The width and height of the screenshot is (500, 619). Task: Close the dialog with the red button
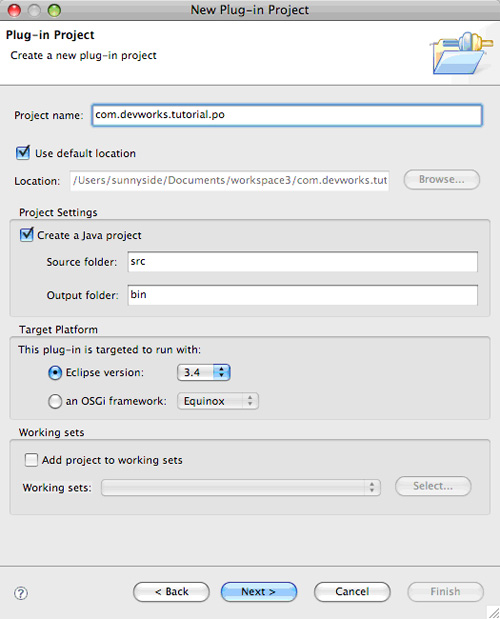pos(14,10)
